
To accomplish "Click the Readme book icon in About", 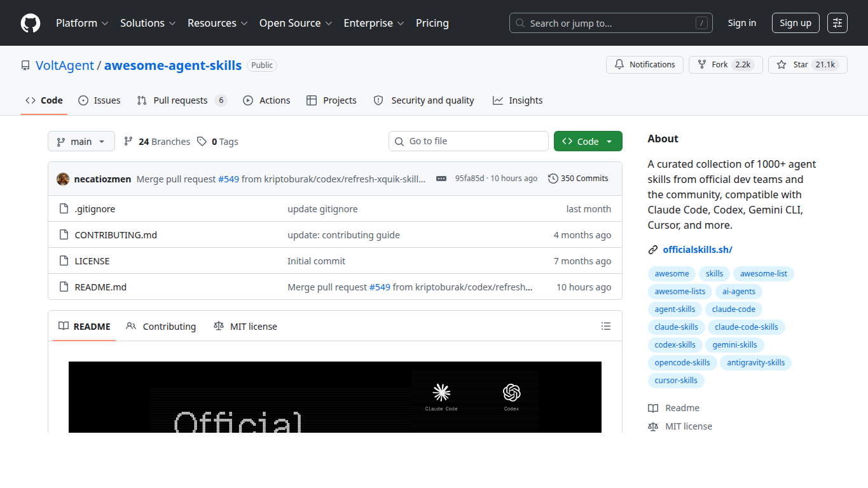I will point(653,408).
